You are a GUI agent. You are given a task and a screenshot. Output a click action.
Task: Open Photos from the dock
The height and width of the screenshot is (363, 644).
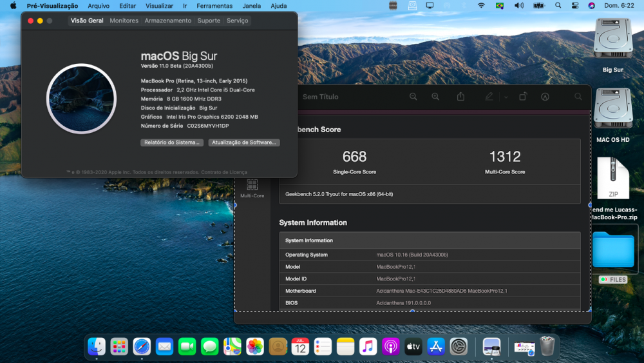[x=255, y=346]
